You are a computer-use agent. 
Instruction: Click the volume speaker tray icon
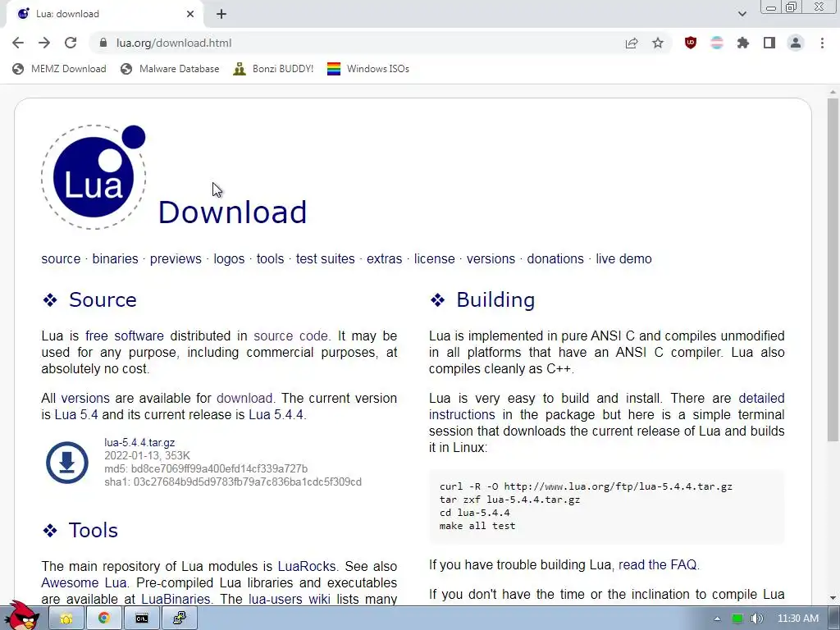[757, 619]
